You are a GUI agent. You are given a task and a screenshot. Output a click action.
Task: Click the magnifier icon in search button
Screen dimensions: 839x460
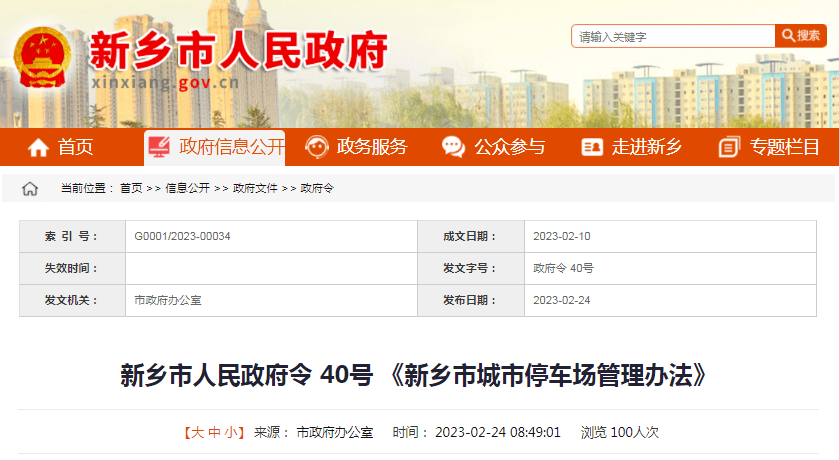tap(788, 36)
